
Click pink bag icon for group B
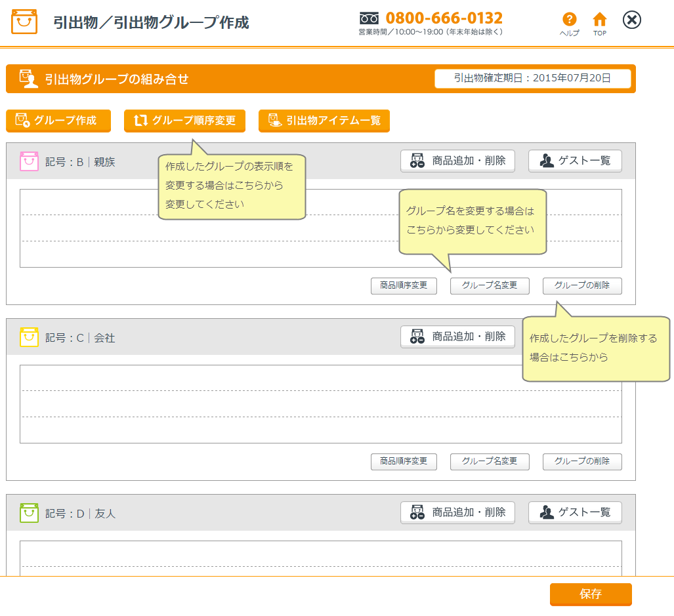click(x=29, y=161)
